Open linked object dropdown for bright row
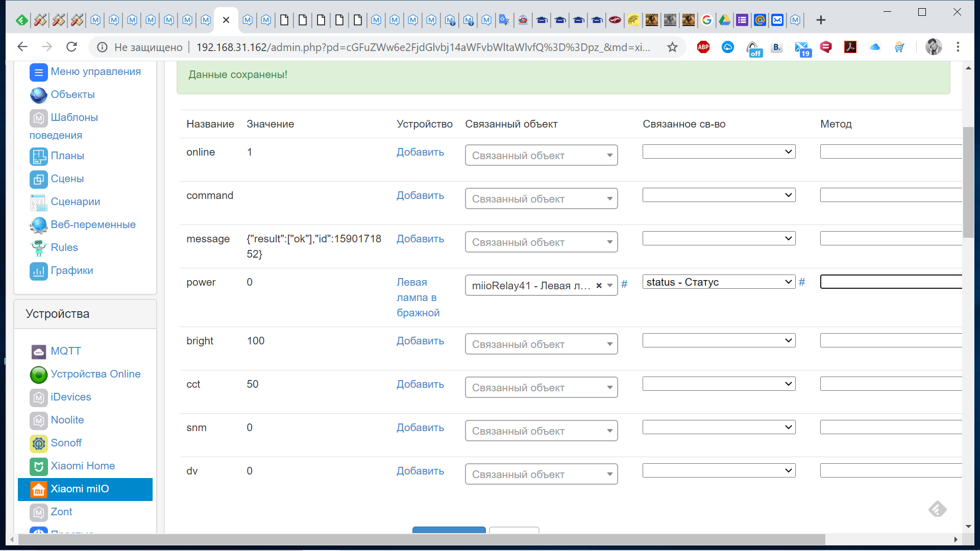Image resolution: width=980 pixels, height=551 pixels. point(541,344)
